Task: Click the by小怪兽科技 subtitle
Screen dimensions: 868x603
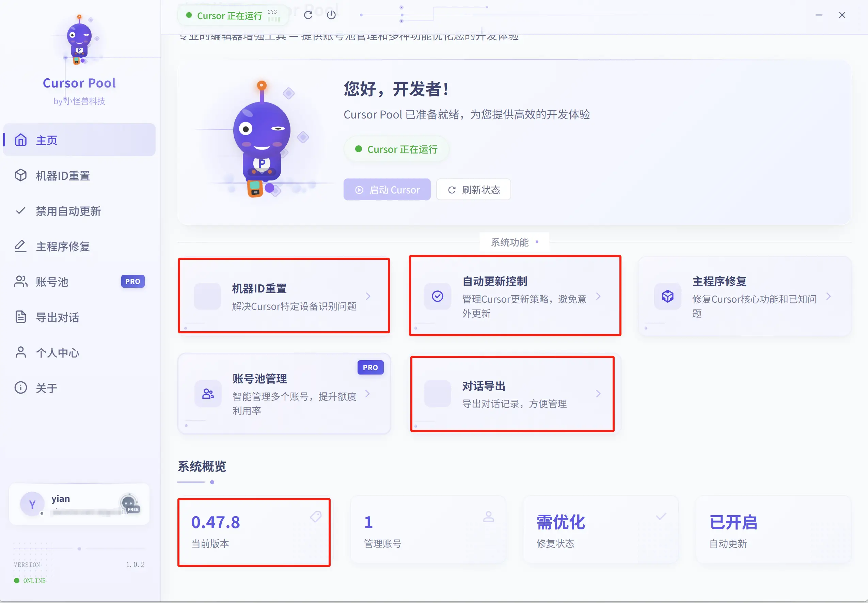Action: [79, 101]
